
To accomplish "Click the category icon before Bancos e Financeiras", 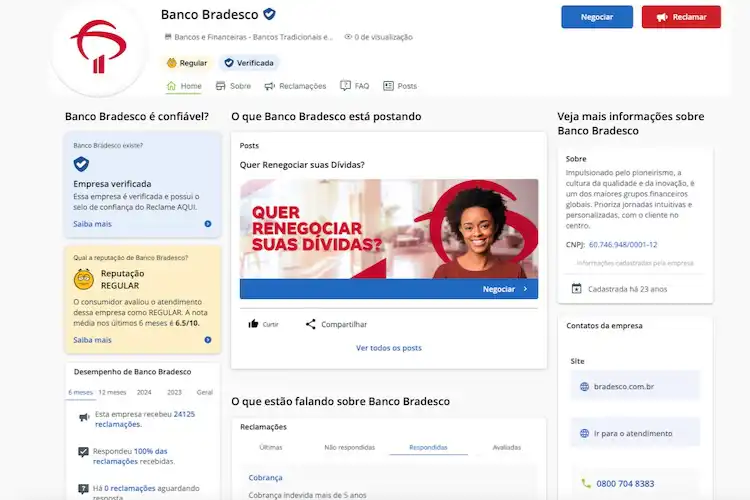I will coord(168,36).
